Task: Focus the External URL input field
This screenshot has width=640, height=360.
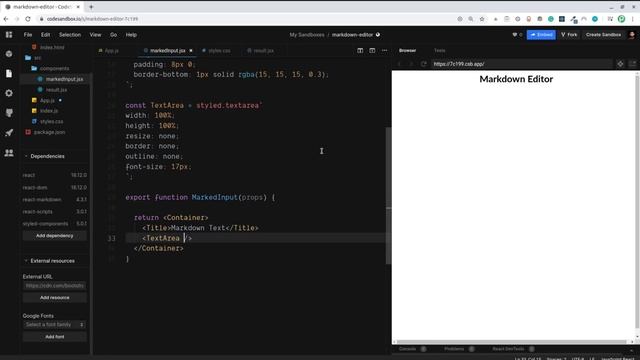Action: tap(55, 286)
